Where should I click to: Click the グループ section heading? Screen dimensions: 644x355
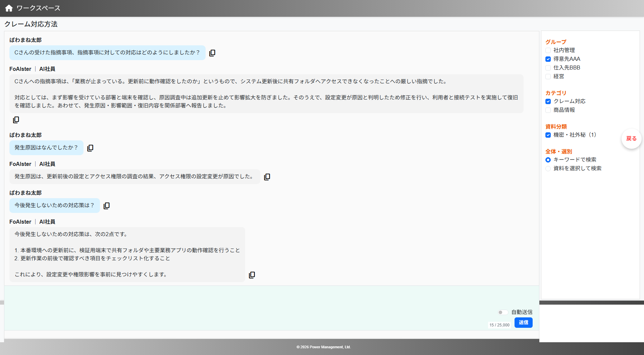pos(556,42)
